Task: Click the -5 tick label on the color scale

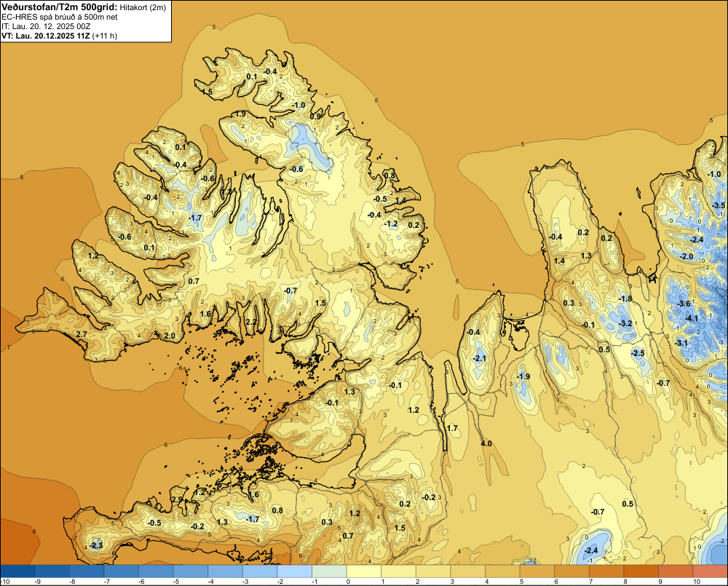Action: [x=176, y=582]
